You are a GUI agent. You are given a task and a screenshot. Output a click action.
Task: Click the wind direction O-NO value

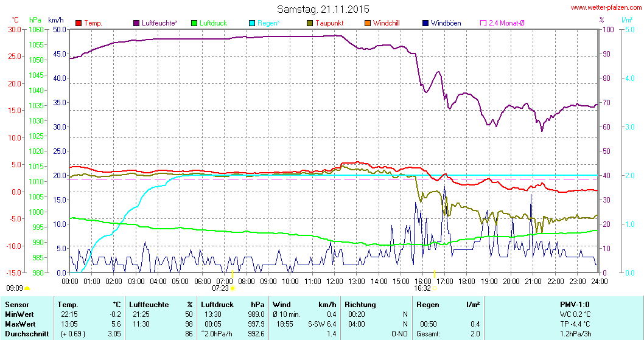pos(400,334)
